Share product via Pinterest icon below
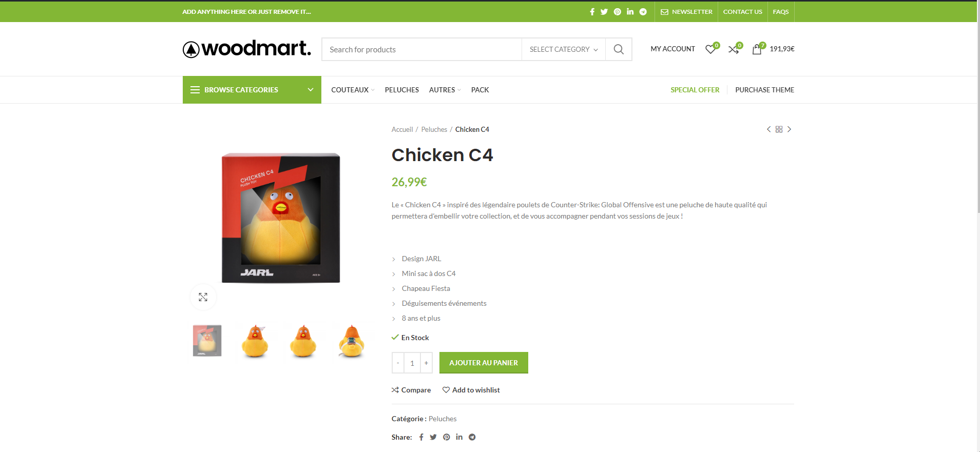Screen dimensions: 980x452 pyautogui.click(x=447, y=437)
